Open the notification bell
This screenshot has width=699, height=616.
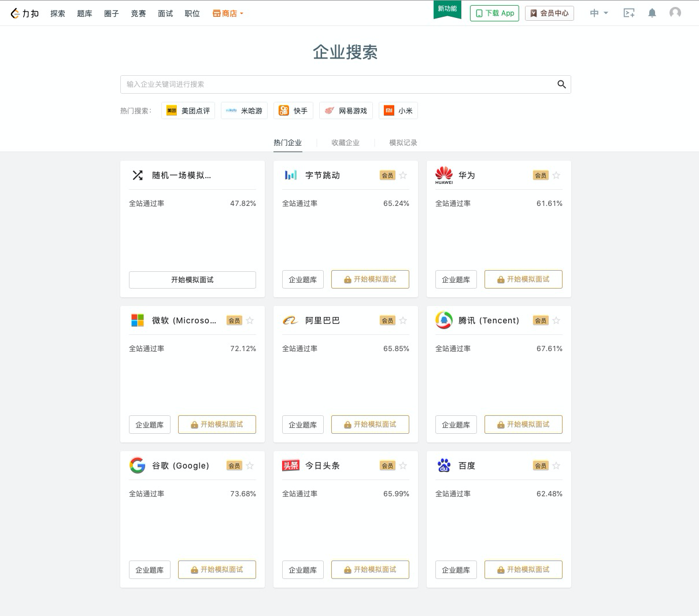pos(652,12)
